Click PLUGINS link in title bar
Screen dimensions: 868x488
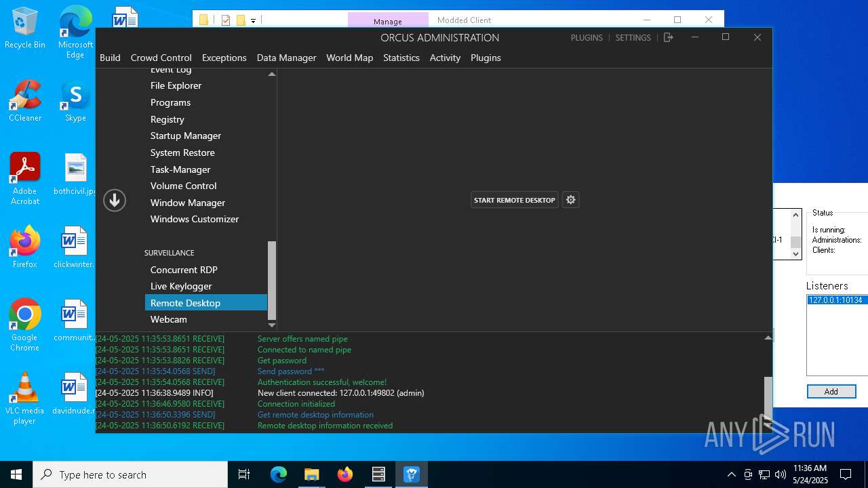coord(587,38)
